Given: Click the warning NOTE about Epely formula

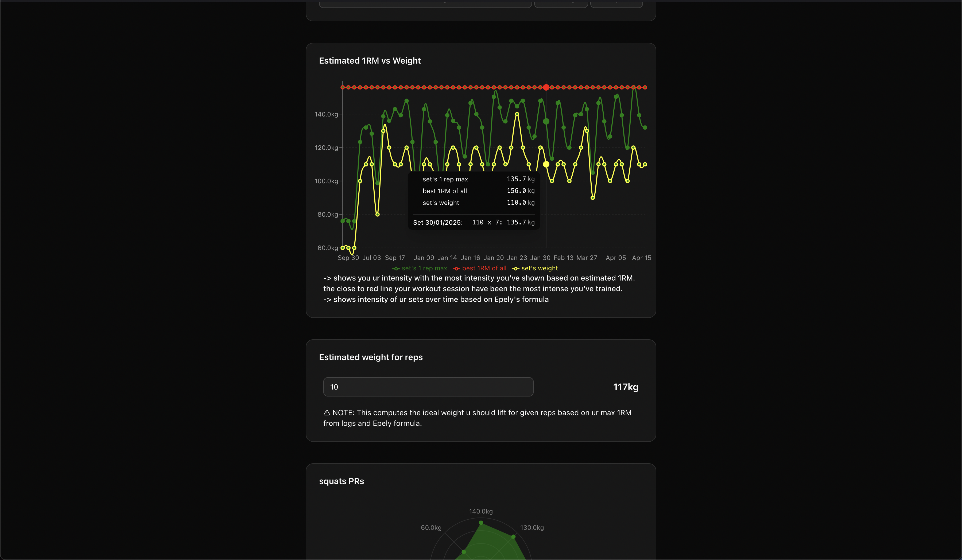Looking at the screenshot, I should 477,418.
